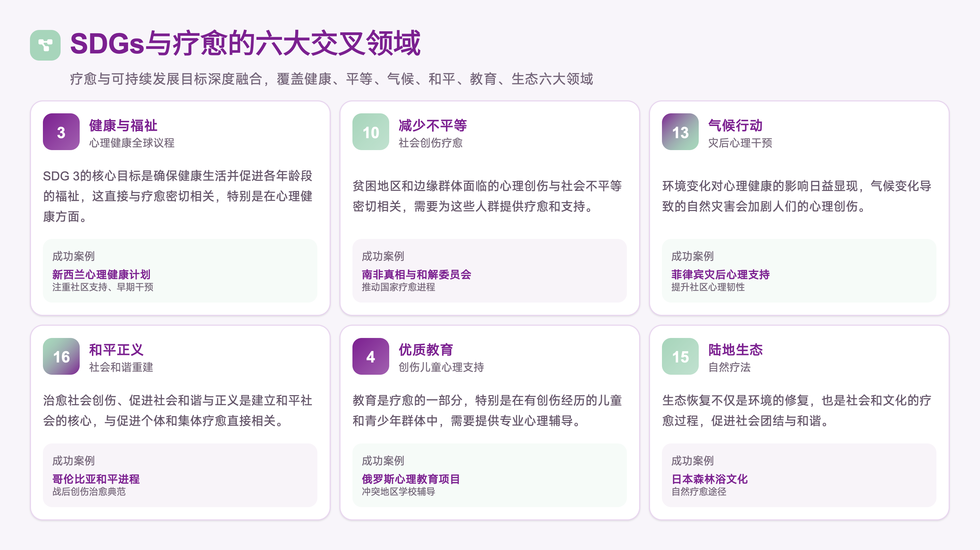Image resolution: width=980 pixels, height=550 pixels.
Task: Select the purple SDG 4 education badge
Action: pyautogui.click(x=370, y=356)
